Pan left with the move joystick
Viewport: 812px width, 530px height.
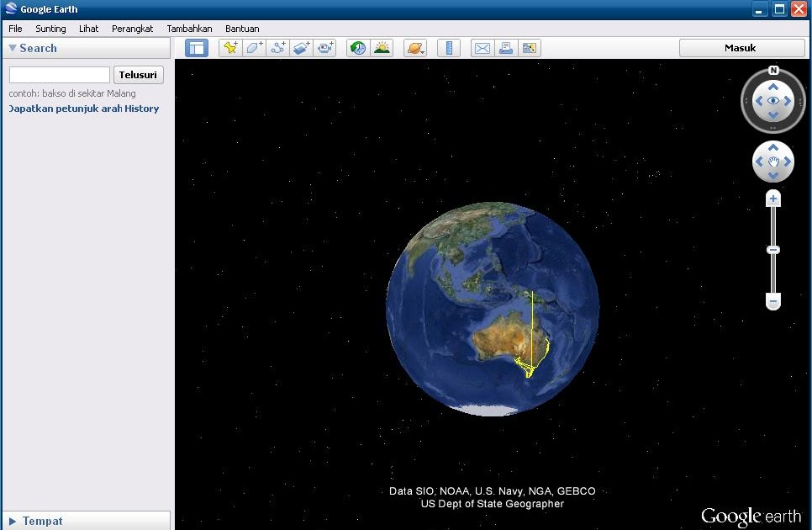coord(759,162)
